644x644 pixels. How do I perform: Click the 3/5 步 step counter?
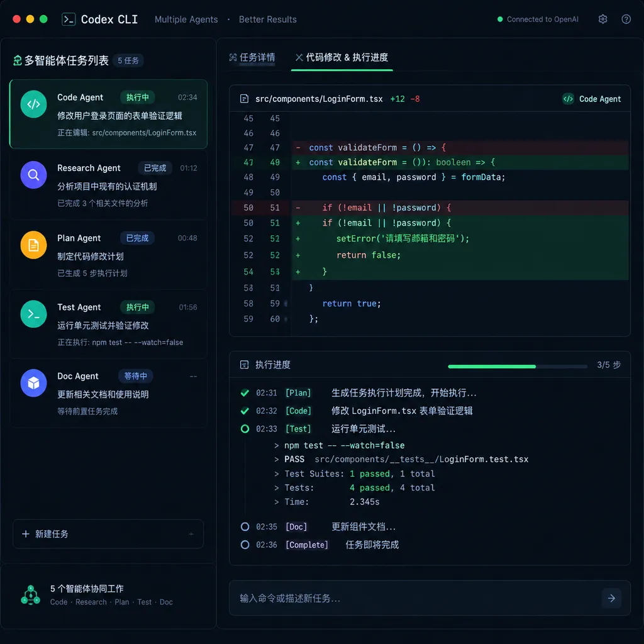[x=609, y=365]
